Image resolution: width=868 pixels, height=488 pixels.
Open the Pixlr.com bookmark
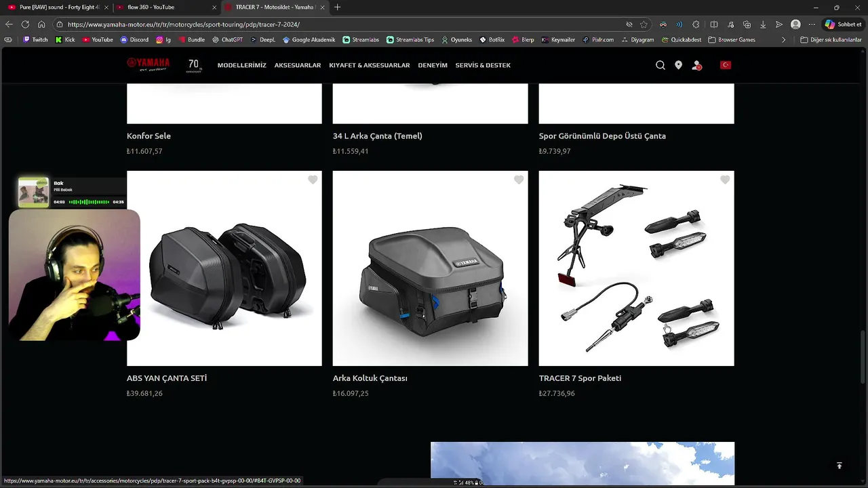[x=597, y=40]
